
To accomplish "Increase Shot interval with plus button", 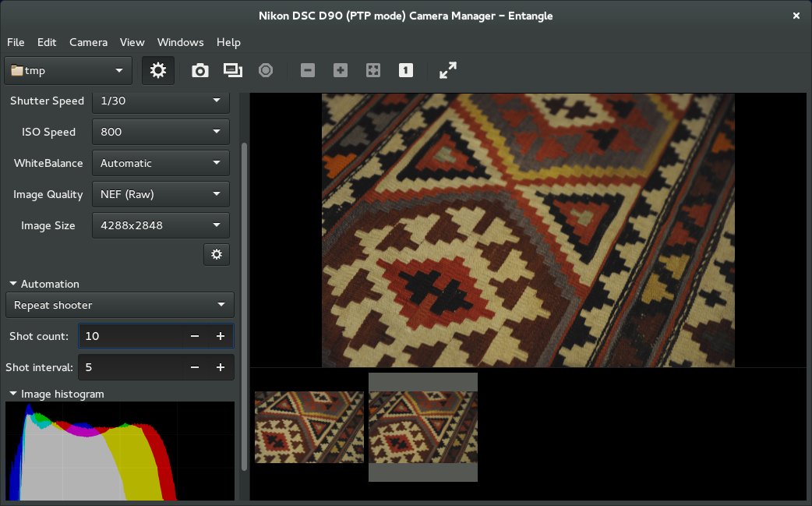I will point(220,367).
